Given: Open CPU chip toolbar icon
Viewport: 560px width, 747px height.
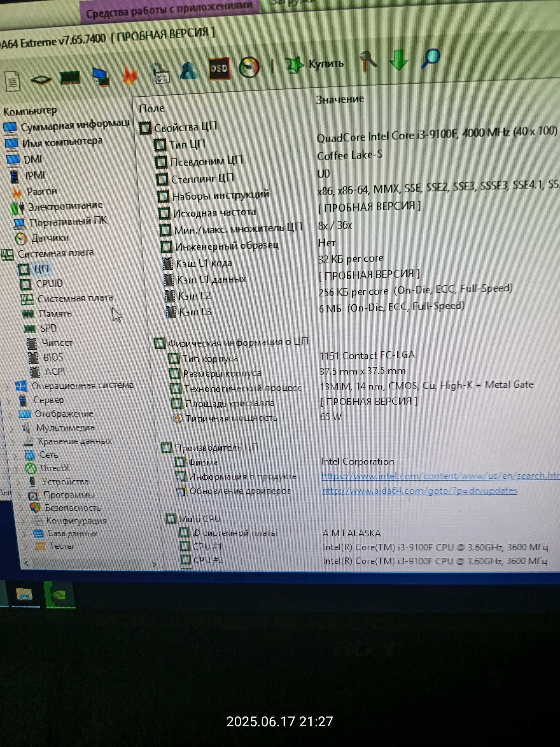Looking at the screenshot, I should pyautogui.click(x=41, y=79).
